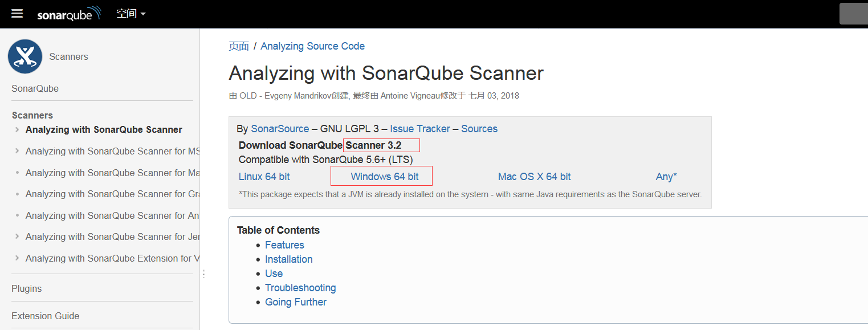Viewport: 868px width, 330px height.
Task: Expand the Scanner for Jenkins tree item
Action: 18,237
